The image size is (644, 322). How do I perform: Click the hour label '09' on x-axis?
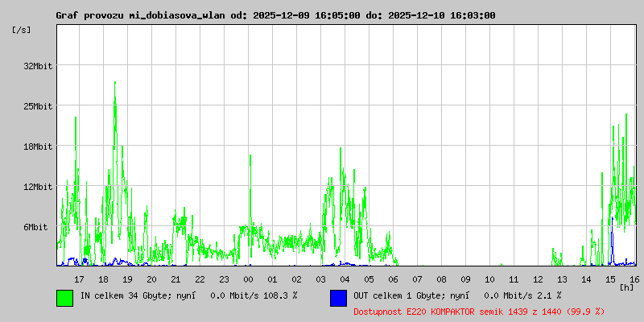pos(465,279)
